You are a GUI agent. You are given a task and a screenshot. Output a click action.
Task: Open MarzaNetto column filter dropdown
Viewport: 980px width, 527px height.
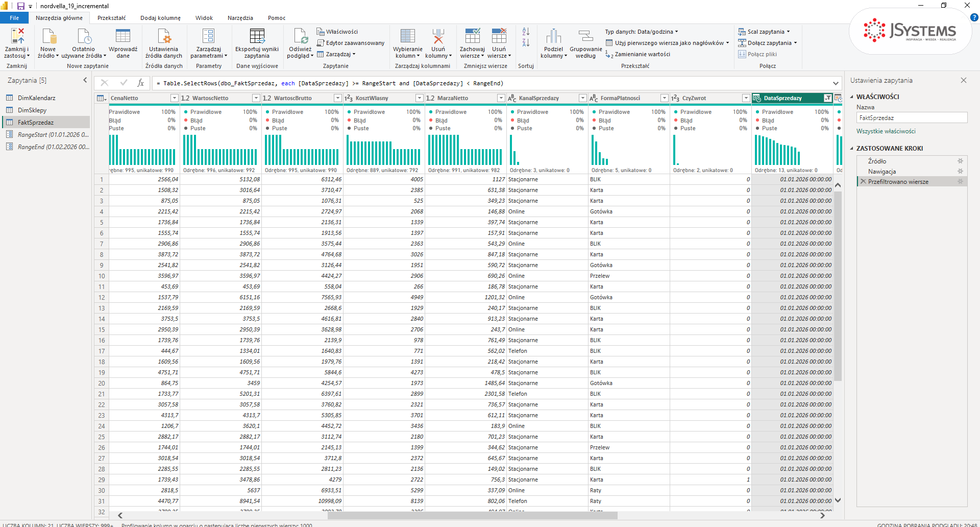pos(501,98)
